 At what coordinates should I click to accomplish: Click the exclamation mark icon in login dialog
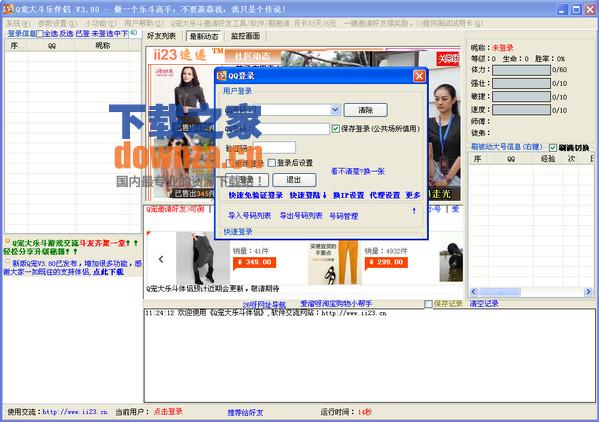[x=414, y=211]
